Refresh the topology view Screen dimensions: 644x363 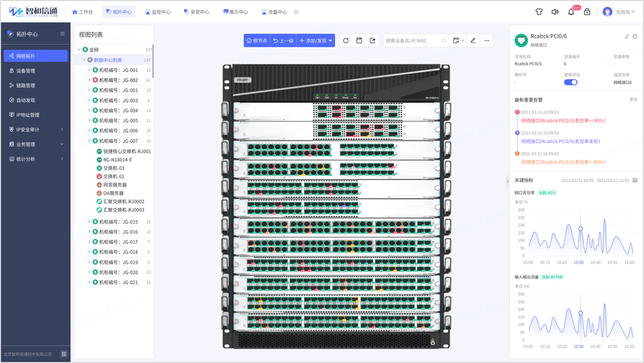click(x=346, y=40)
